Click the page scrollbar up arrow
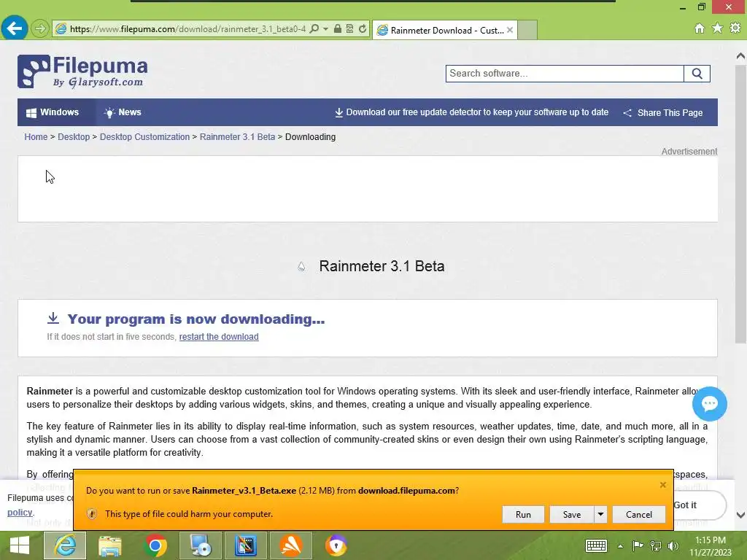The height and width of the screenshot is (560, 747). [740, 55]
